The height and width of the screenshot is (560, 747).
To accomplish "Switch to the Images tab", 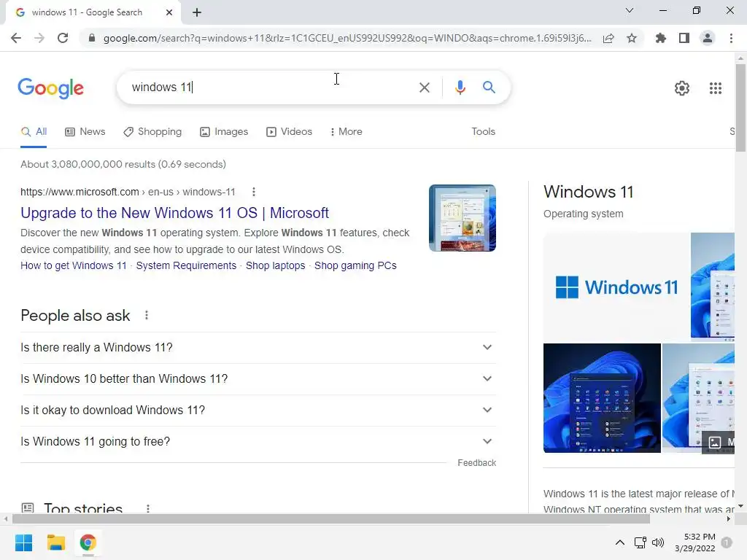I will click(x=224, y=132).
